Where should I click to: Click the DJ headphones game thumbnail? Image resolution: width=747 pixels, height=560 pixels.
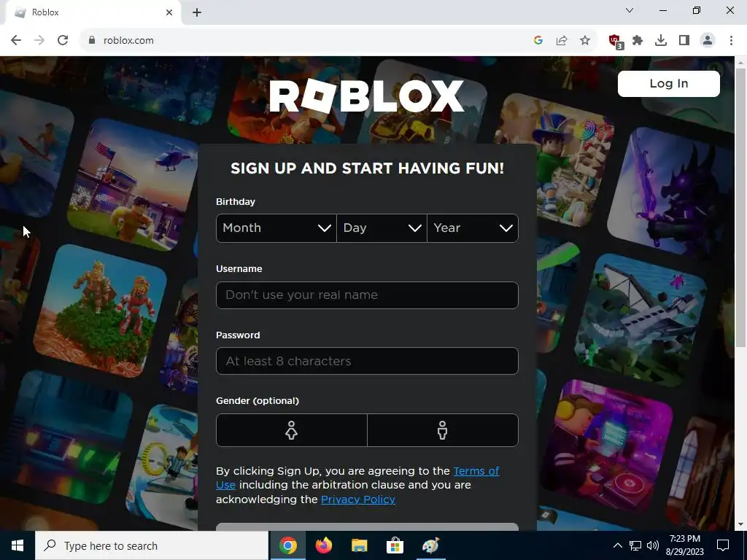tap(608, 446)
